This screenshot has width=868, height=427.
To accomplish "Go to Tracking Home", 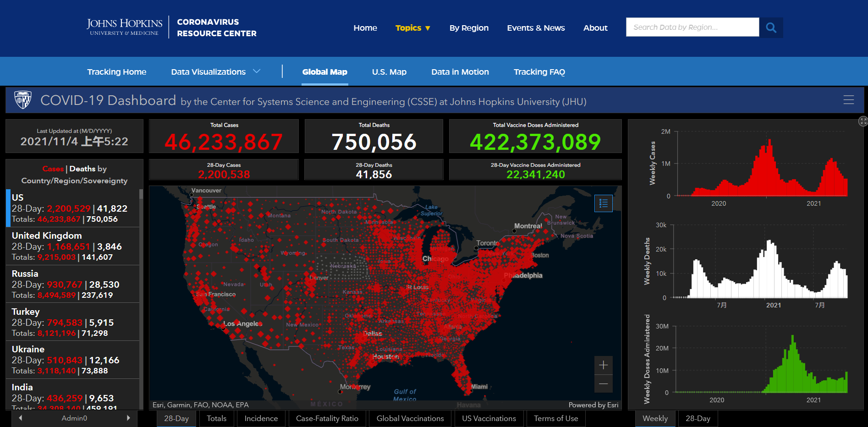I will 117,72.
